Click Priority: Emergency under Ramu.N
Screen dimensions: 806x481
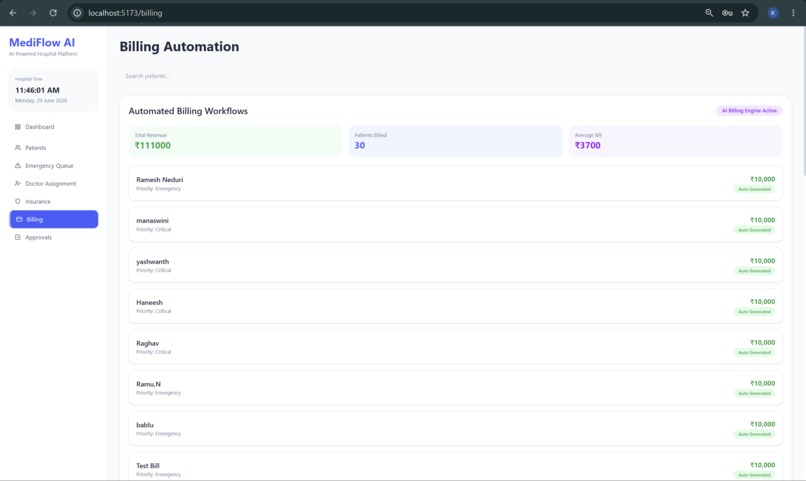158,393
